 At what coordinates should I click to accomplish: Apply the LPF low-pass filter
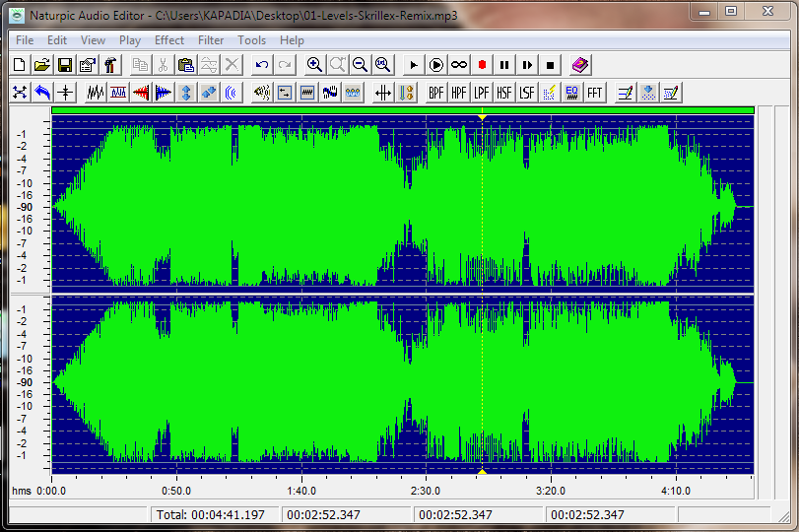[481, 93]
